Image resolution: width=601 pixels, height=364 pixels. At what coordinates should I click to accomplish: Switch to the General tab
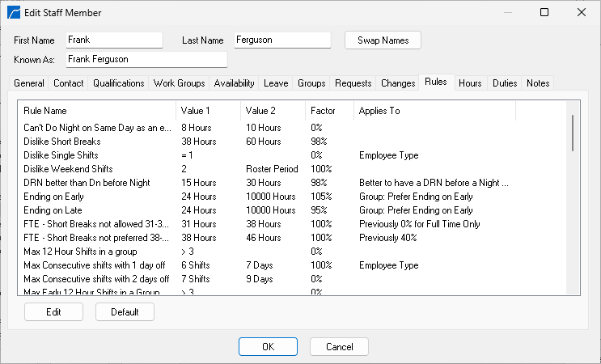(29, 83)
